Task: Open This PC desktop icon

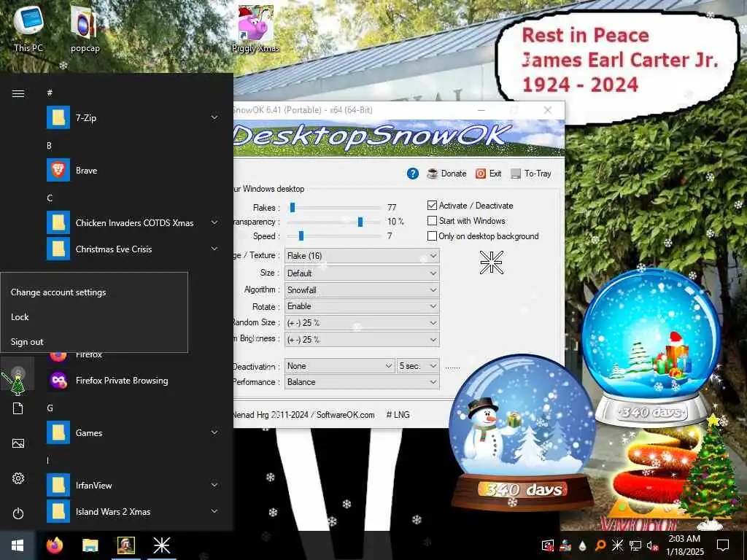Action: pyautogui.click(x=28, y=28)
